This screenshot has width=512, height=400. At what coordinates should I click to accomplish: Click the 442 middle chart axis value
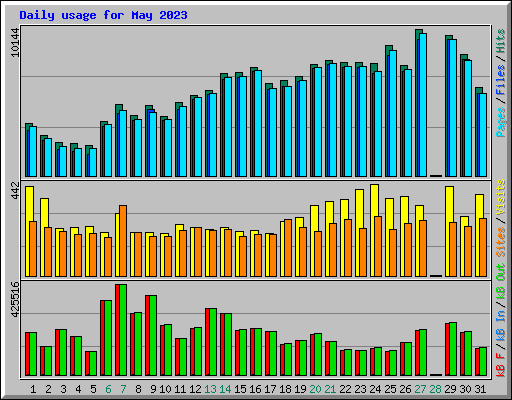15,190
